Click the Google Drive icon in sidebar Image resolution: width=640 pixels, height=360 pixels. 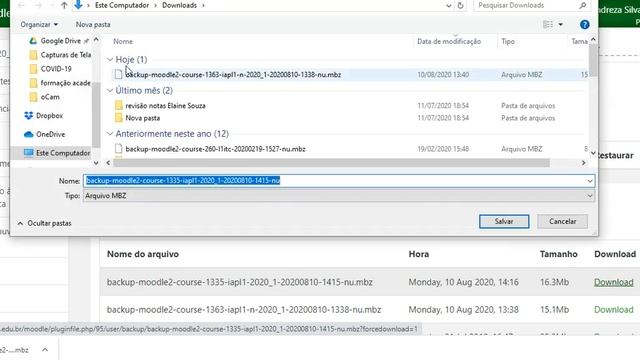[33, 41]
